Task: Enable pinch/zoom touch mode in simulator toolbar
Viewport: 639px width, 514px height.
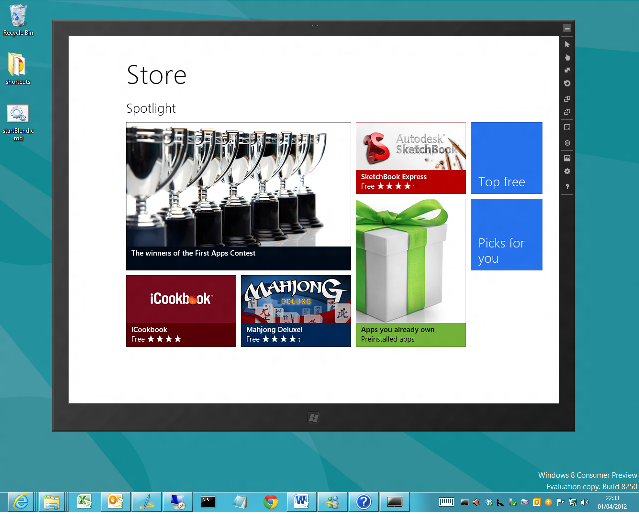Action: (x=567, y=70)
